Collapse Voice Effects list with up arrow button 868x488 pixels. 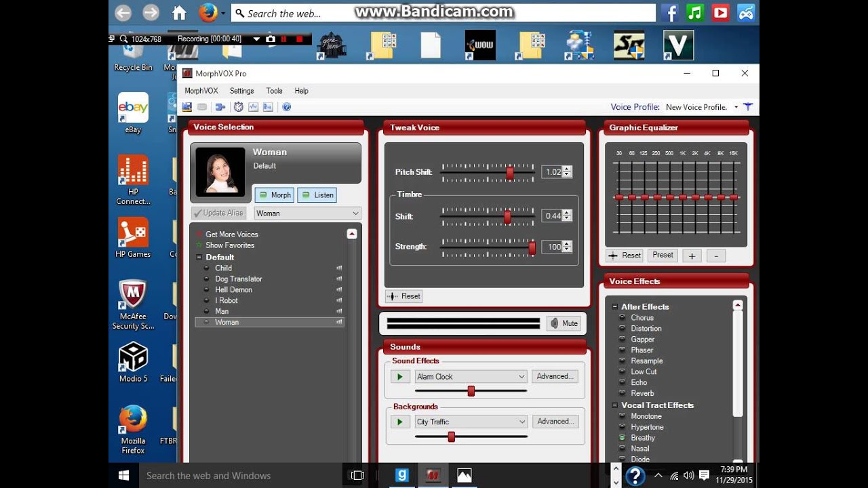tap(738, 306)
